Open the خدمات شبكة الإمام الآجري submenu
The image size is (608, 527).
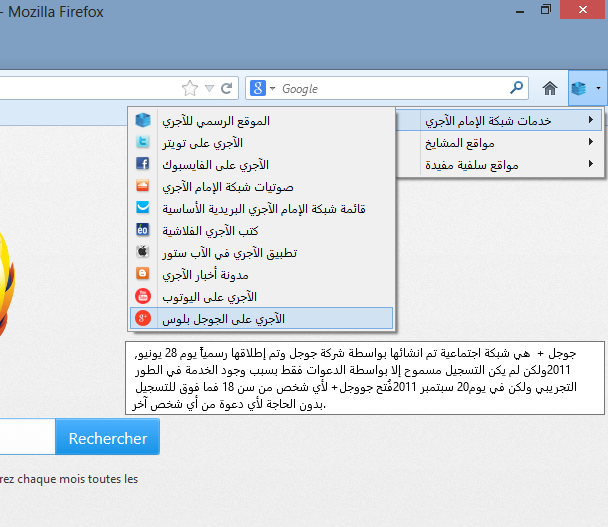click(x=500, y=121)
